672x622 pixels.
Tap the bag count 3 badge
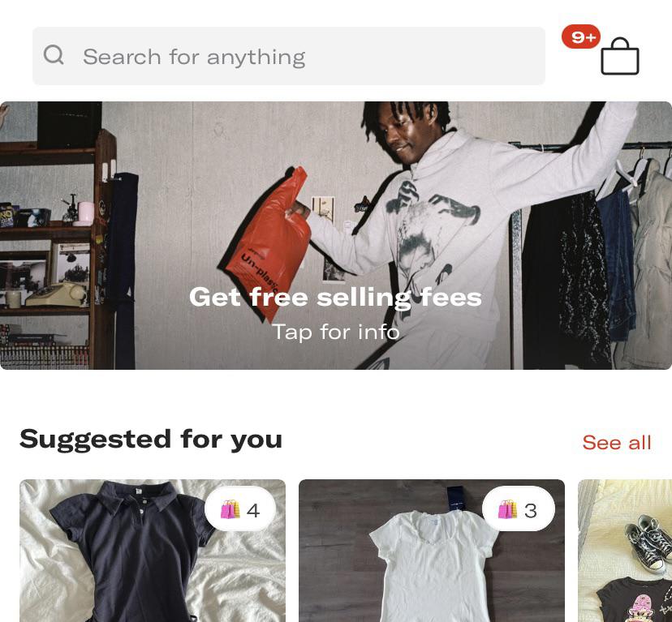click(x=518, y=509)
